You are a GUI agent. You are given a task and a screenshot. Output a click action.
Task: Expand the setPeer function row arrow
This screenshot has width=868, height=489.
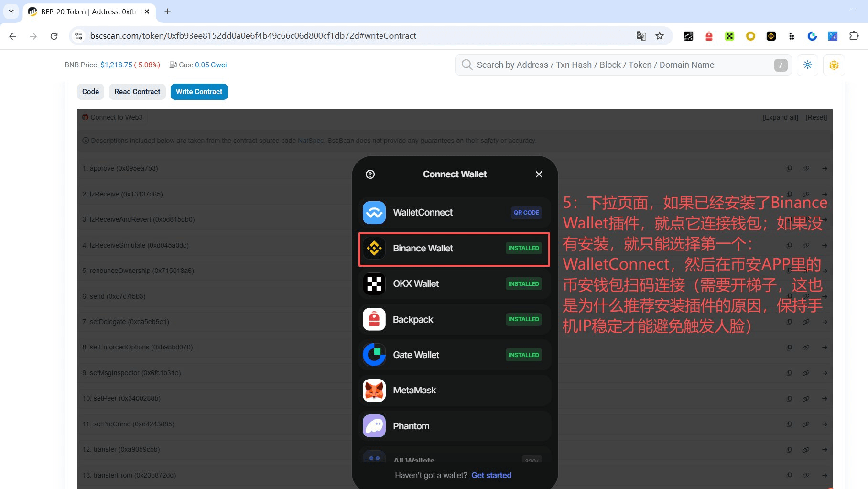pyautogui.click(x=825, y=399)
